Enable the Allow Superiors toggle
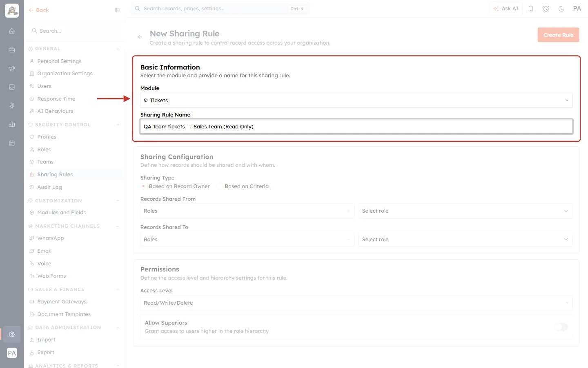The height and width of the screenshot is (368, 588). click(561, 327)
